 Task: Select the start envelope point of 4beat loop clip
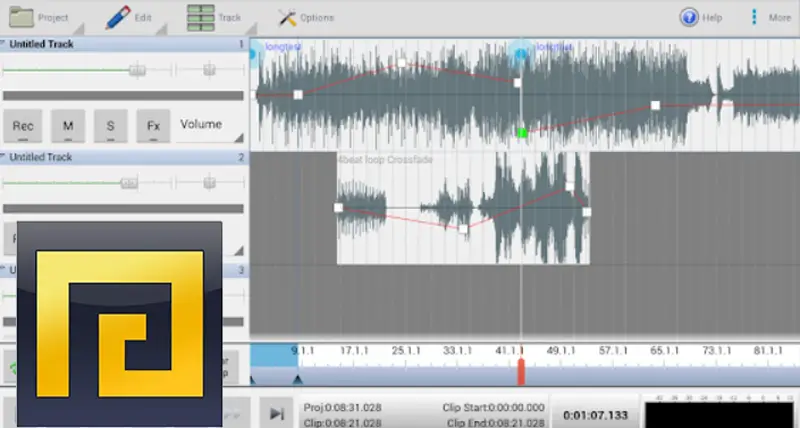pyautogui.click(x=338, y=208)
